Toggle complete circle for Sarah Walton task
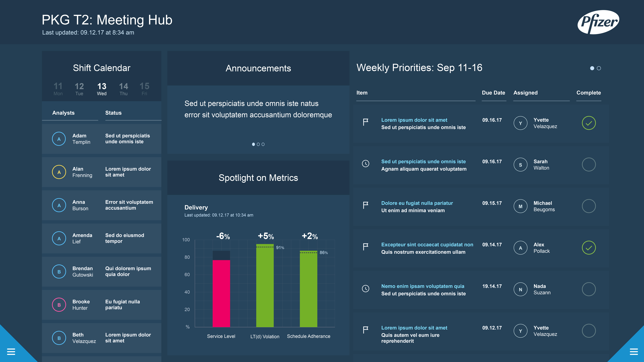 click(x=589, y=164)
